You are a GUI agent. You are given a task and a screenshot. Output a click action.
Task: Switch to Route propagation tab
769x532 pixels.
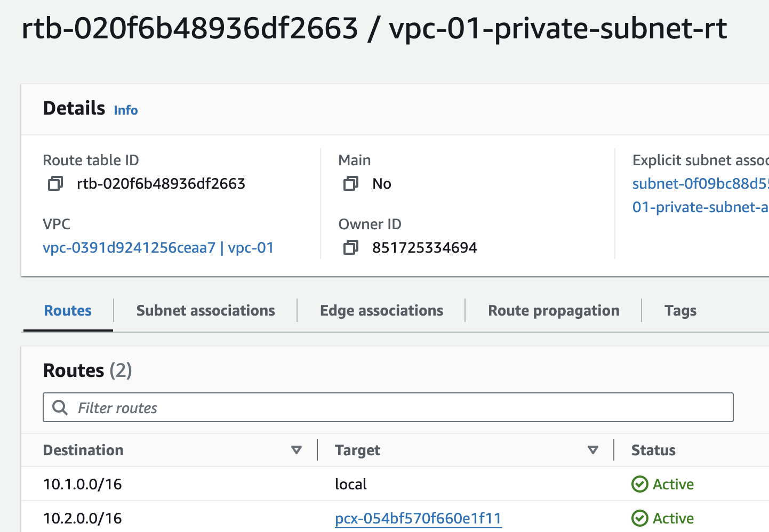point(554,311)
